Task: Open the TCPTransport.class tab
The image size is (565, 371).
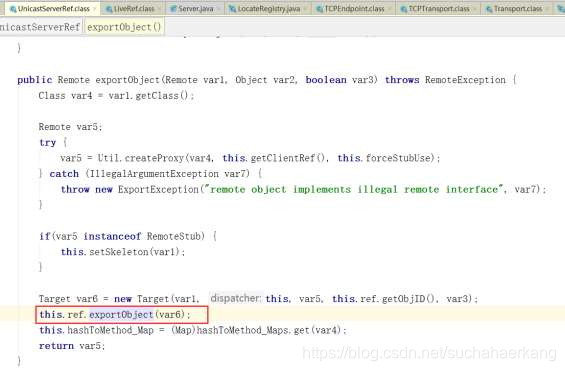Action: pos(439,8)
